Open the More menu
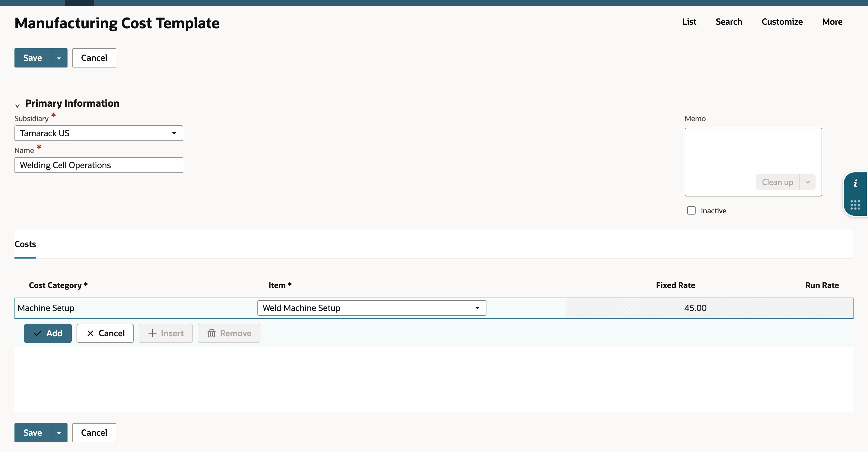 [x=832, y=22]
